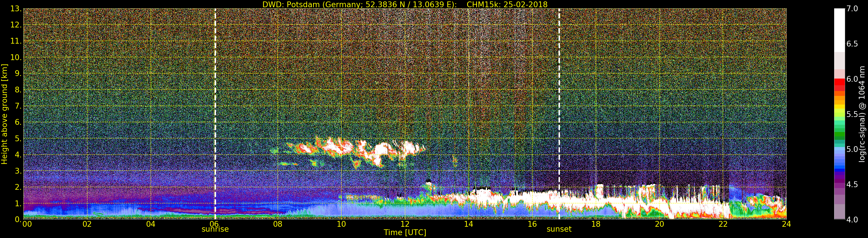Click the colorbar value '6.5'
The height and width of the screenshot is (238, 868).
pyautogui.click(x=852, y=44)
